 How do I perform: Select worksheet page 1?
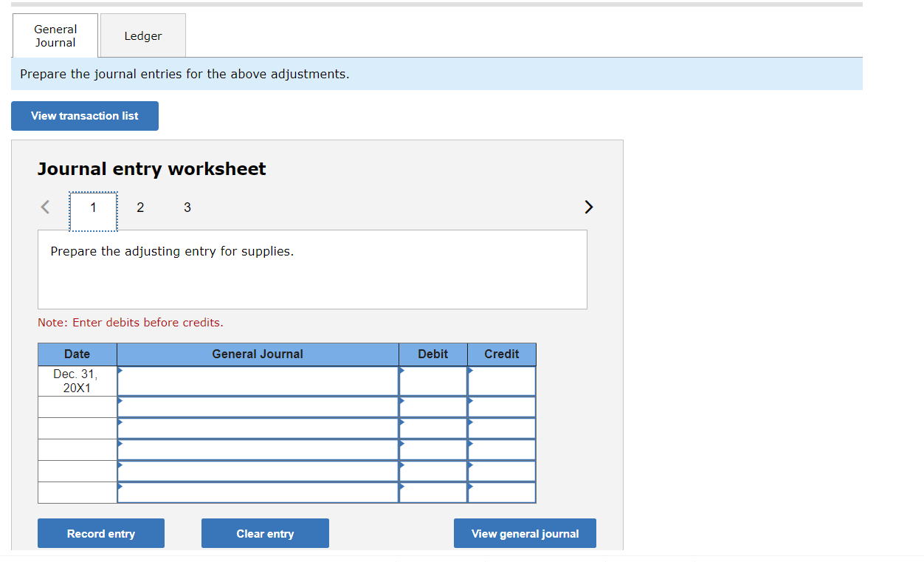point(93,208)
